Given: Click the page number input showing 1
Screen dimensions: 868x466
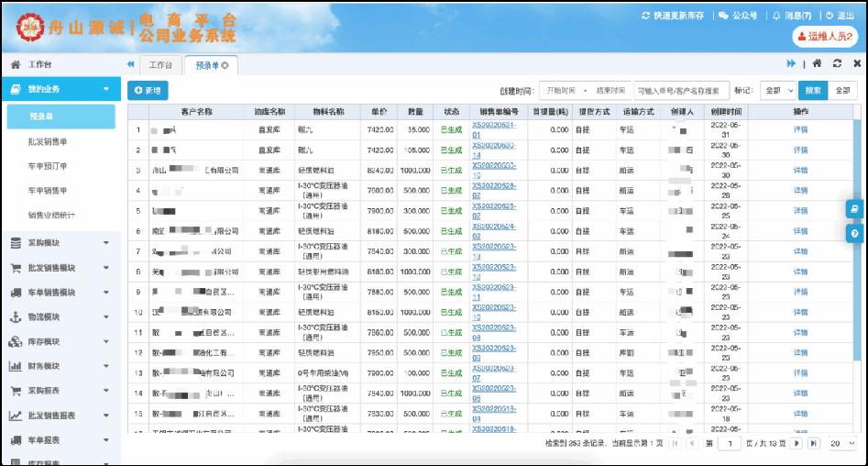Looking at the screenshot, I should pos(730,443).
